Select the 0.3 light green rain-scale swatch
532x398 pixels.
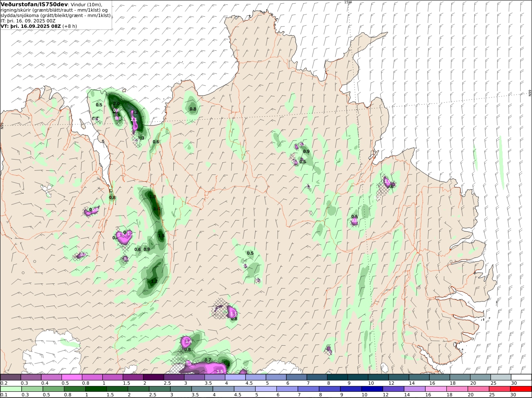coord(32,389)
